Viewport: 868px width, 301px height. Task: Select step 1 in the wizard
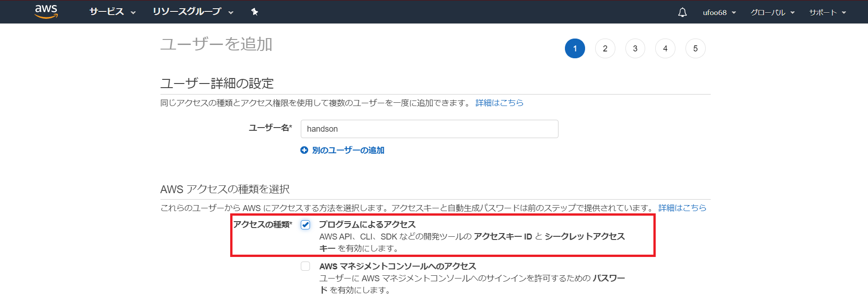575,49
